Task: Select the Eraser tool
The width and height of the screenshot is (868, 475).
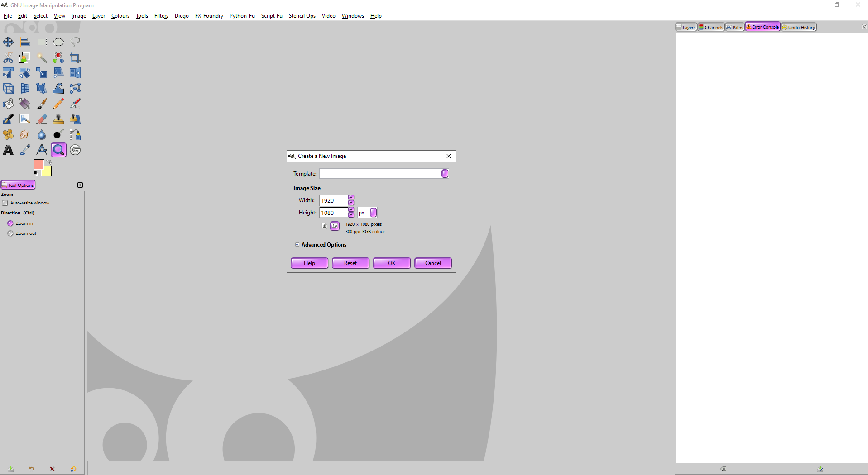Action: (x=42, y=119)
